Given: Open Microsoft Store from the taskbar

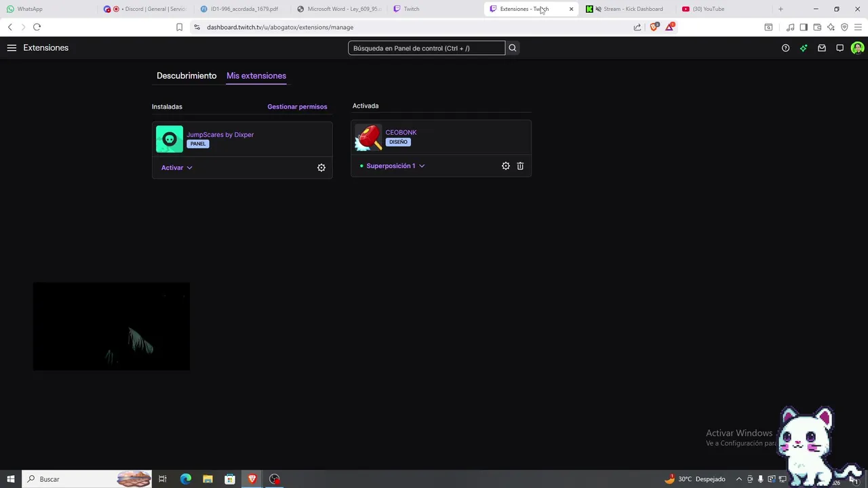Looking at the screenshot, I should (230, 479).
